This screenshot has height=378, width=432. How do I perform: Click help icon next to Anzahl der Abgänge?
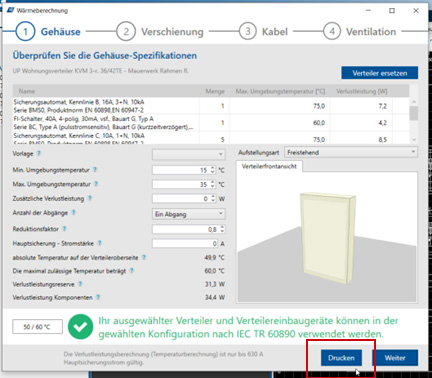[x=73, y=213]
